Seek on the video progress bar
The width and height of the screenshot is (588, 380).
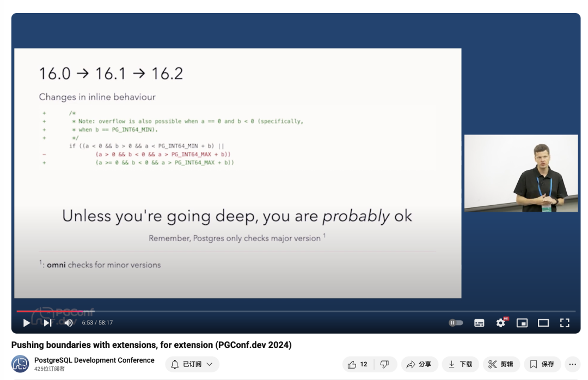tap(296, 311)
